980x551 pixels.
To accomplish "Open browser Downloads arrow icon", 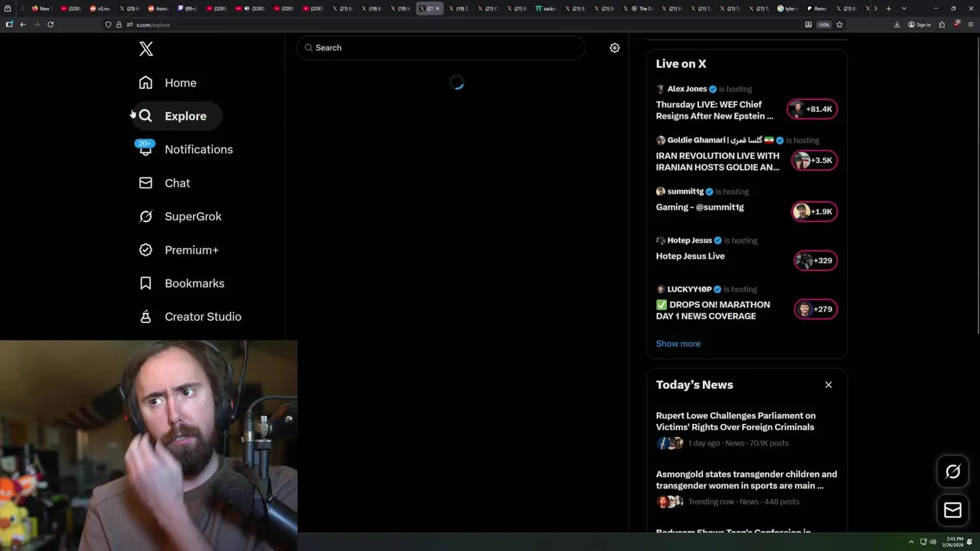I will point(897,24).
